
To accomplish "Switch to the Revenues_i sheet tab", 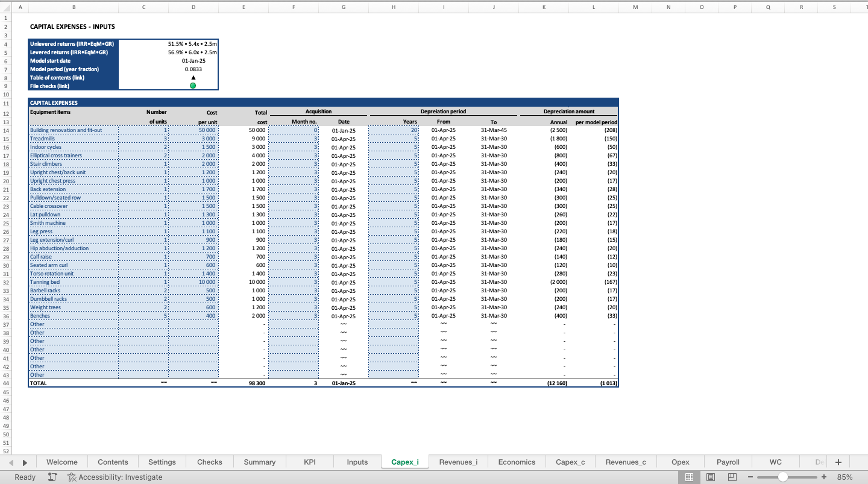I will [x=458, y=462].
